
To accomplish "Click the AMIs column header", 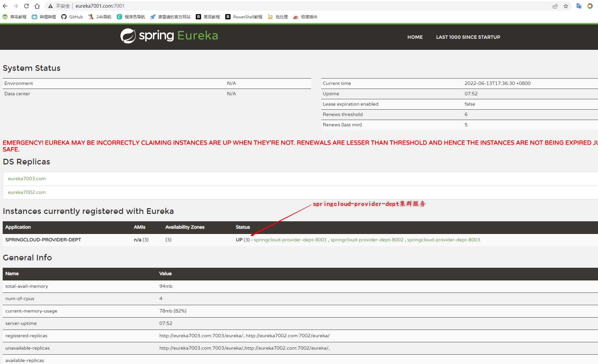I will pyautogui.click(x=140, y=227).
